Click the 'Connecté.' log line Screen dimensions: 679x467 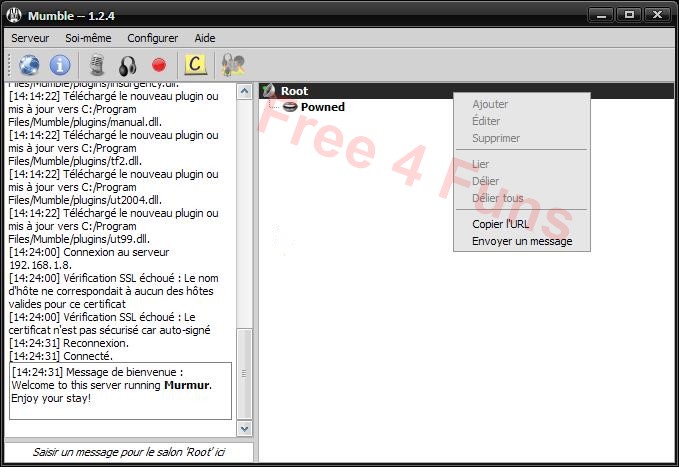pos(61,356)
